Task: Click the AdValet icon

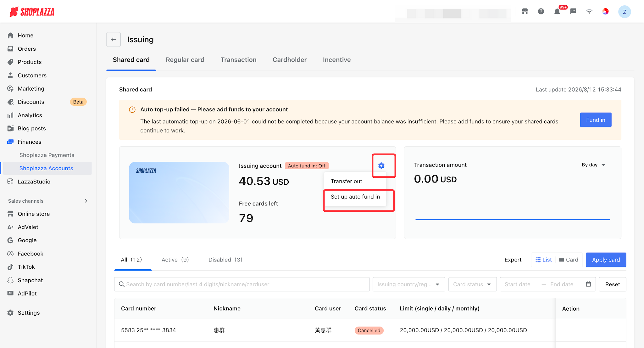Action: (10, 227)
